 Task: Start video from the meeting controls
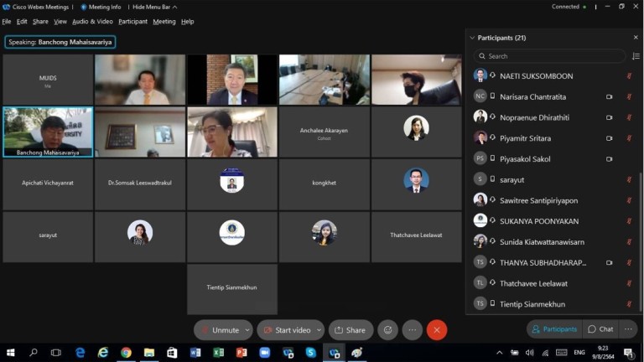tap(287, 330)
